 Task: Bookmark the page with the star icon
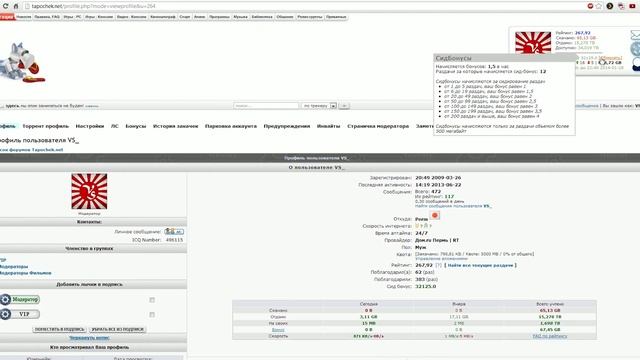coord(599,6)
